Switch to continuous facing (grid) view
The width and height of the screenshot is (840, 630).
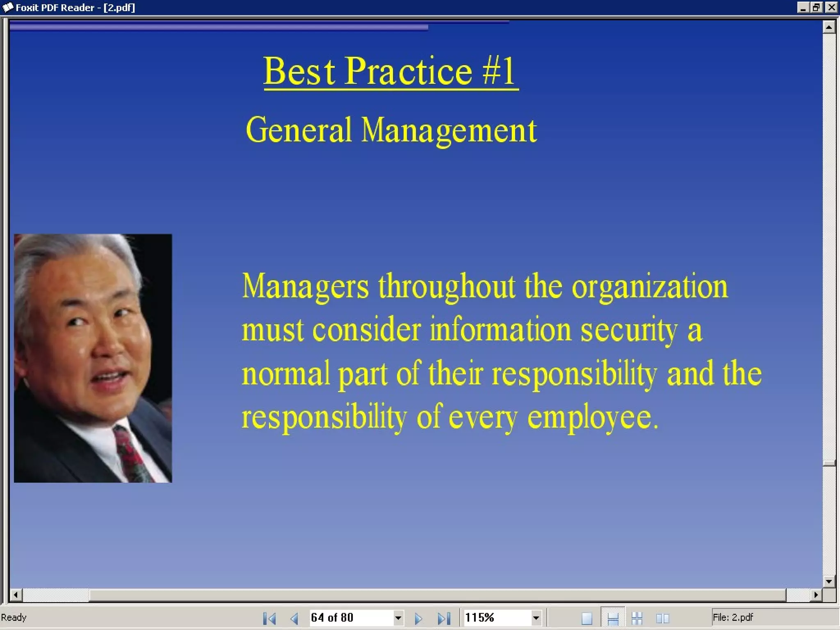(637, 618)
